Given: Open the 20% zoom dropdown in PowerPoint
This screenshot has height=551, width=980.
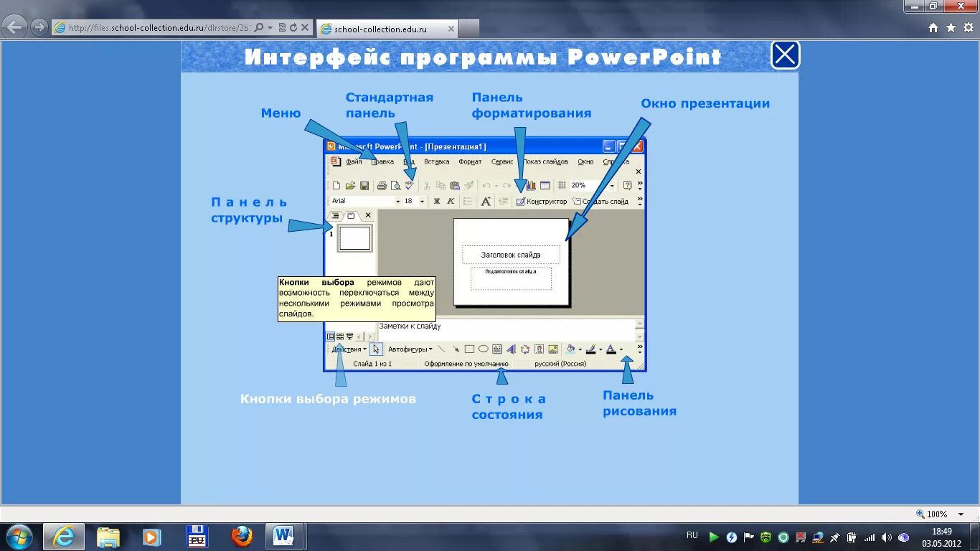Looking at the screenshot, I should point(612,186).
